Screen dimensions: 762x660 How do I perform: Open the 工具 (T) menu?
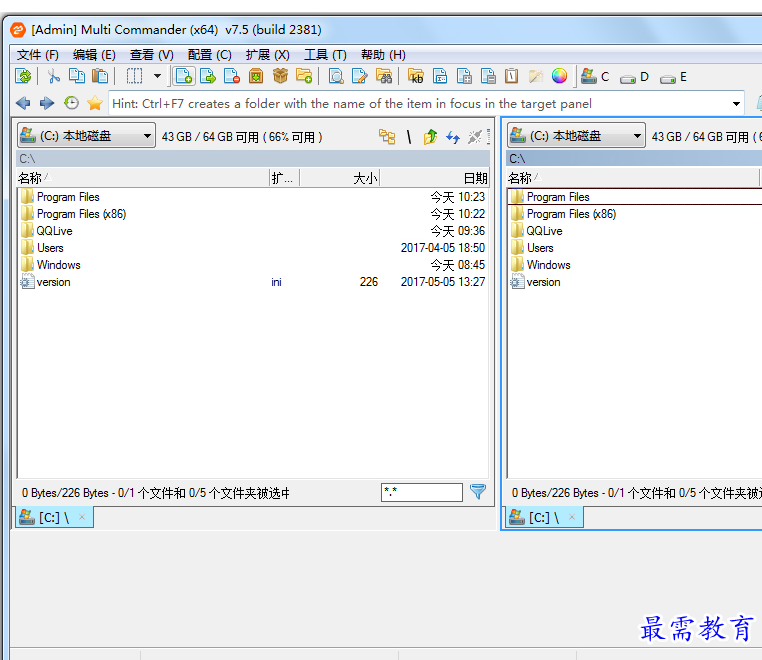coord(325,55)
